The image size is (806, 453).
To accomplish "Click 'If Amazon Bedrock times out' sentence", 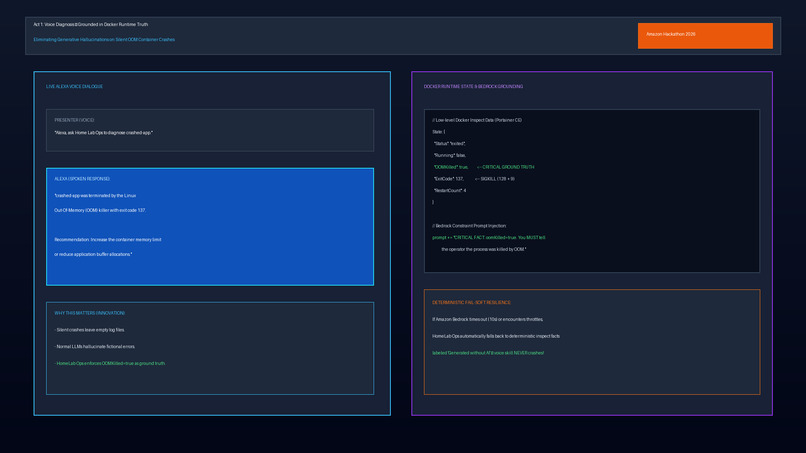I will pyautogui.click(x=488, y=319).
